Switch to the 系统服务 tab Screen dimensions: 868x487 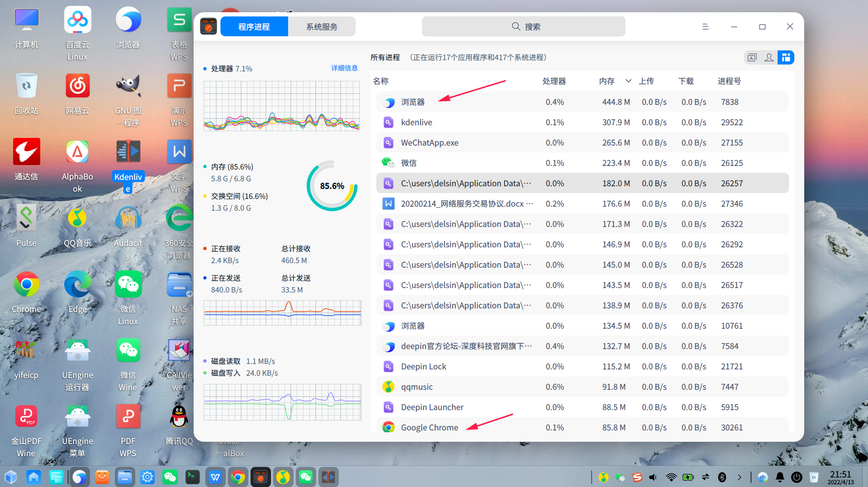tap(322, 26)
